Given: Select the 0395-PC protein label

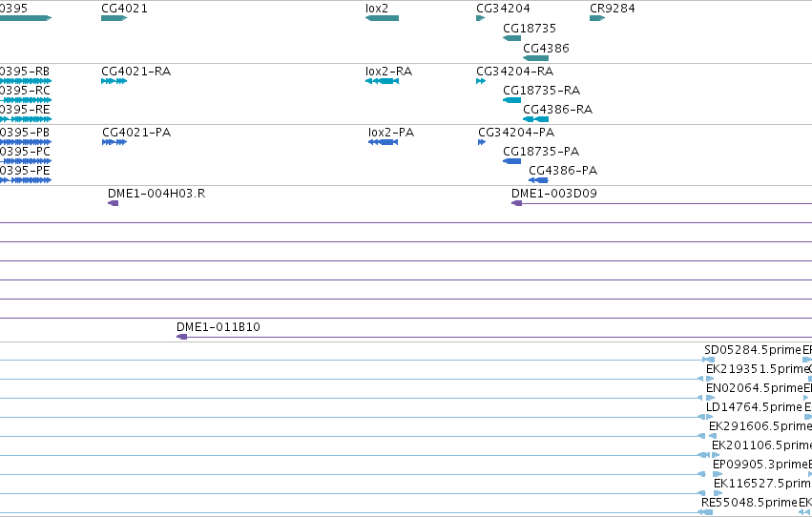Looking at the screenshot, I should pos(25,151).
